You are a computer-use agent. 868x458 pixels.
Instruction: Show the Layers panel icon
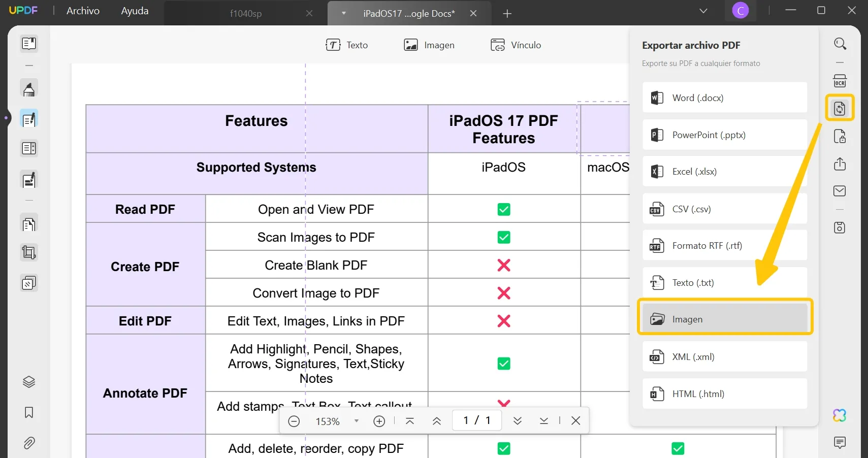(x=29, y=382)
